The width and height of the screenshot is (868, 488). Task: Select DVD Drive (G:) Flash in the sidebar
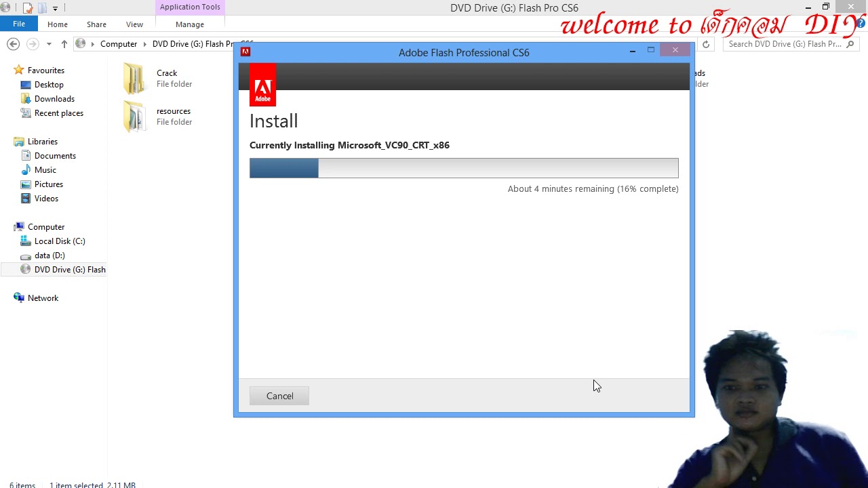pyautogui.click(x=70, y=270)
